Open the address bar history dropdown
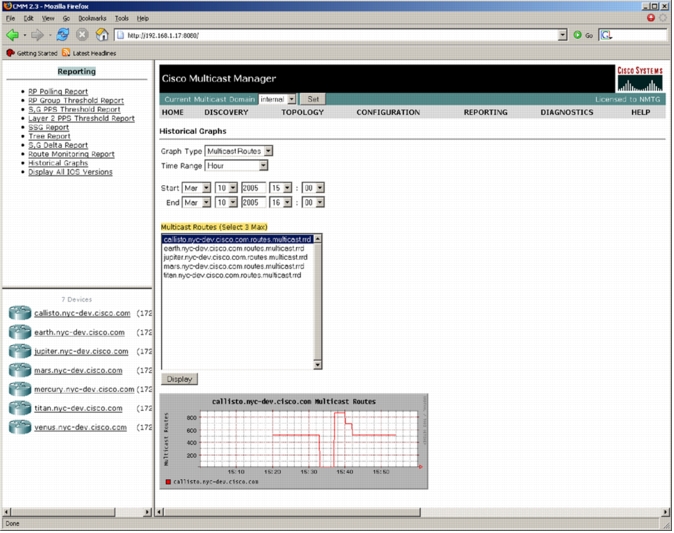Screen dimensions: 674x533 pyautogui.click(x=562, y=35)
